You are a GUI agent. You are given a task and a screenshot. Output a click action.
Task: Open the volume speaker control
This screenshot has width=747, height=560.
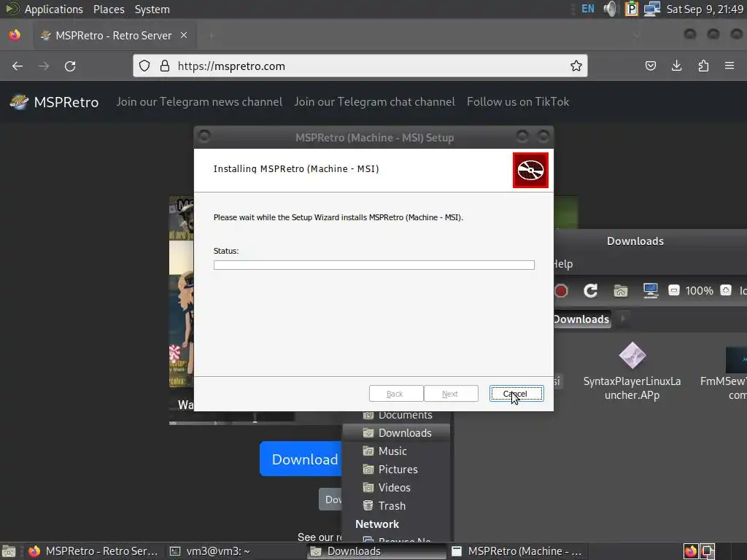coord(611,9)
